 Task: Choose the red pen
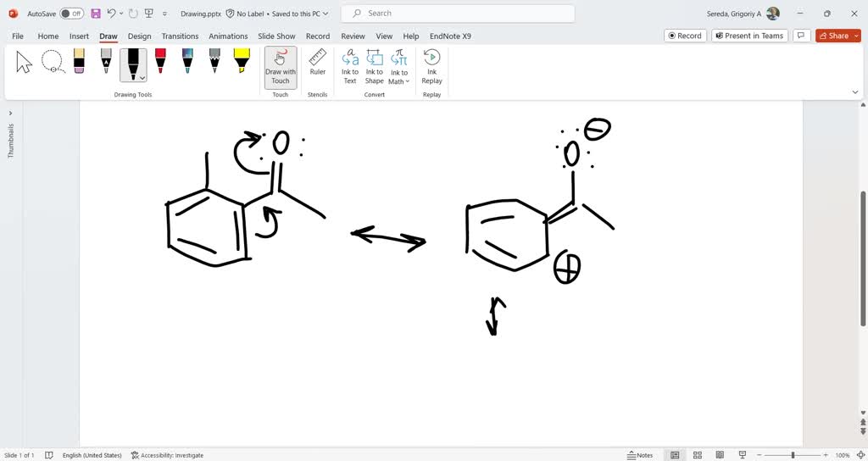pos(160,62)
